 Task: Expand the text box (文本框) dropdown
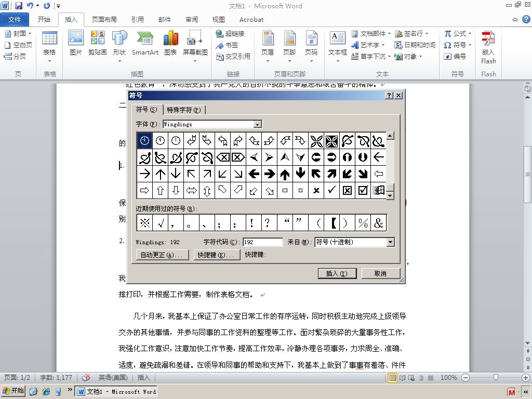tap(338, 61)
